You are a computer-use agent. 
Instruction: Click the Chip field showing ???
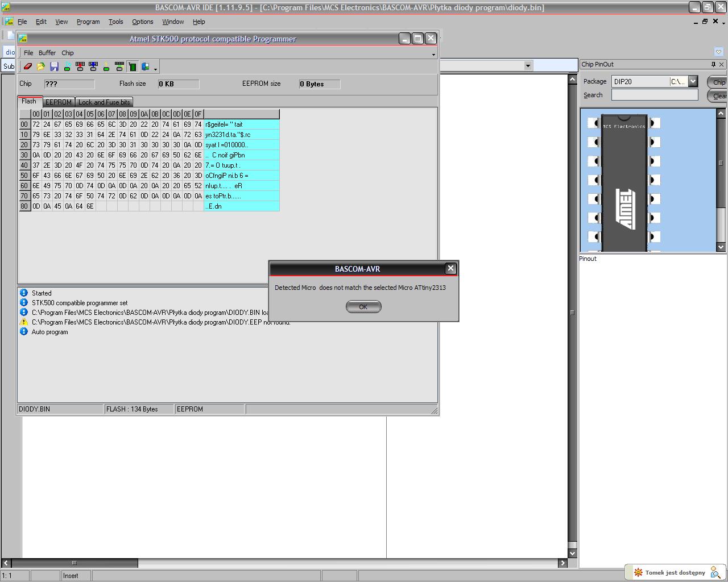[69, 84]
